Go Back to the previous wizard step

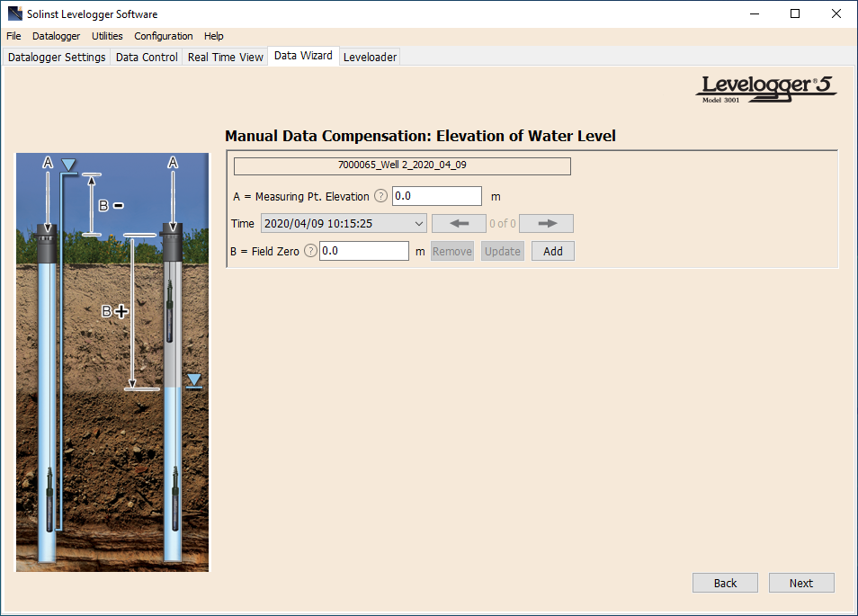coord(725,583)
